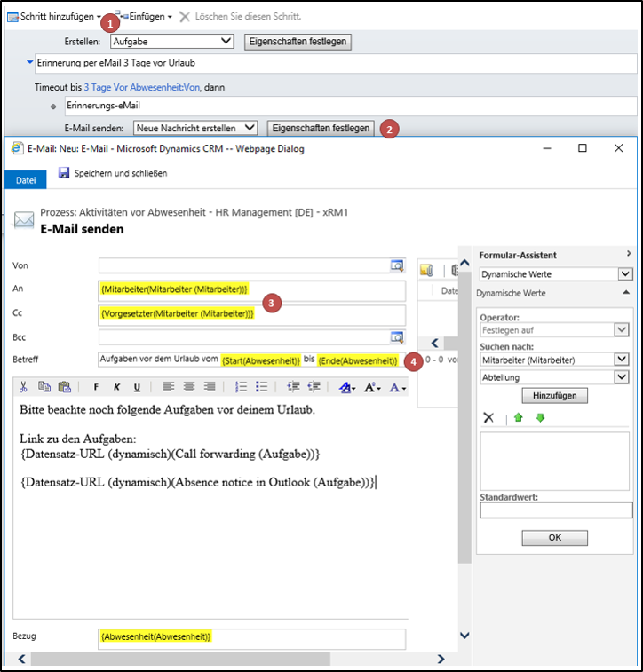This screenshot has height=672, width=643.
Task: Open the Schritt hinzufügen menu
Action: (x=53, y=17)
